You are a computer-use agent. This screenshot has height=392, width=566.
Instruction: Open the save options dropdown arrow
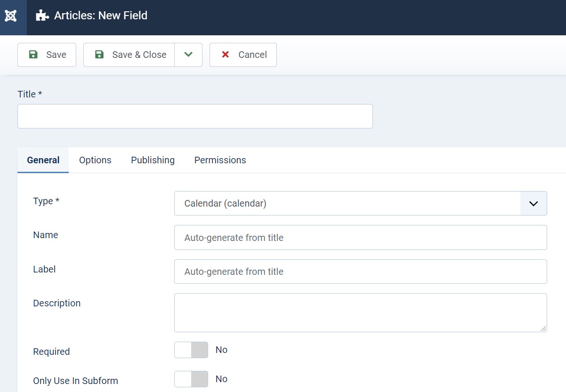coord(188,55)
